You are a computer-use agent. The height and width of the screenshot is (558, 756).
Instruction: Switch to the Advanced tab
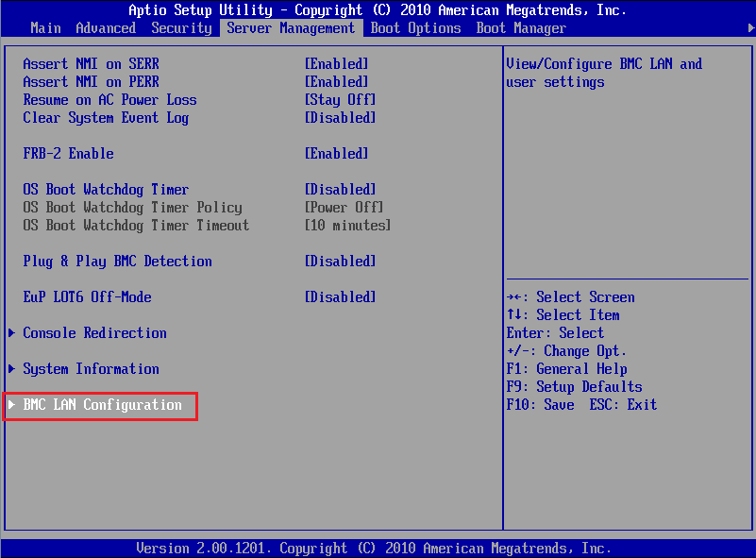click(106, 27)
